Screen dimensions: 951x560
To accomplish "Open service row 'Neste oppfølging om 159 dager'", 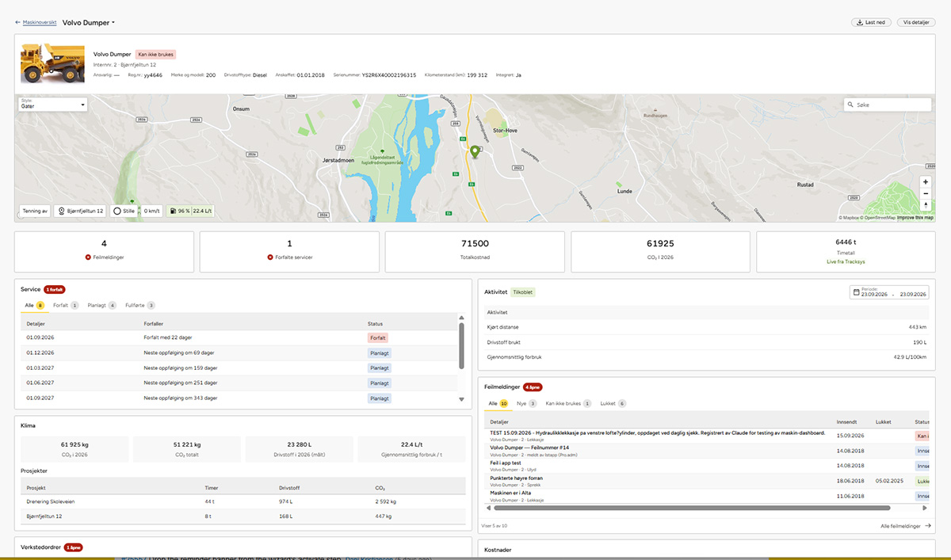I will (239, 368).
